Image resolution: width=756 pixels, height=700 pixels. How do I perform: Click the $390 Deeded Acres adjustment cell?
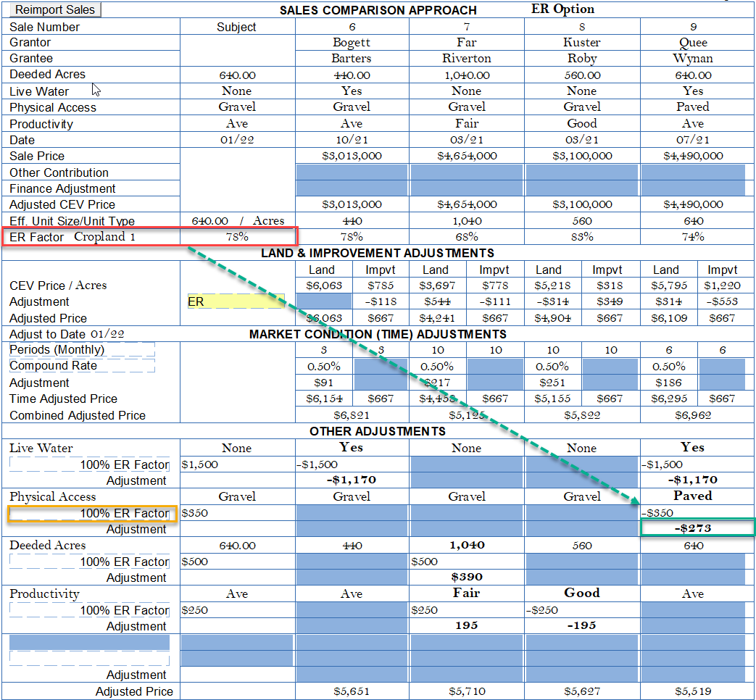click(x=466, y=577)
